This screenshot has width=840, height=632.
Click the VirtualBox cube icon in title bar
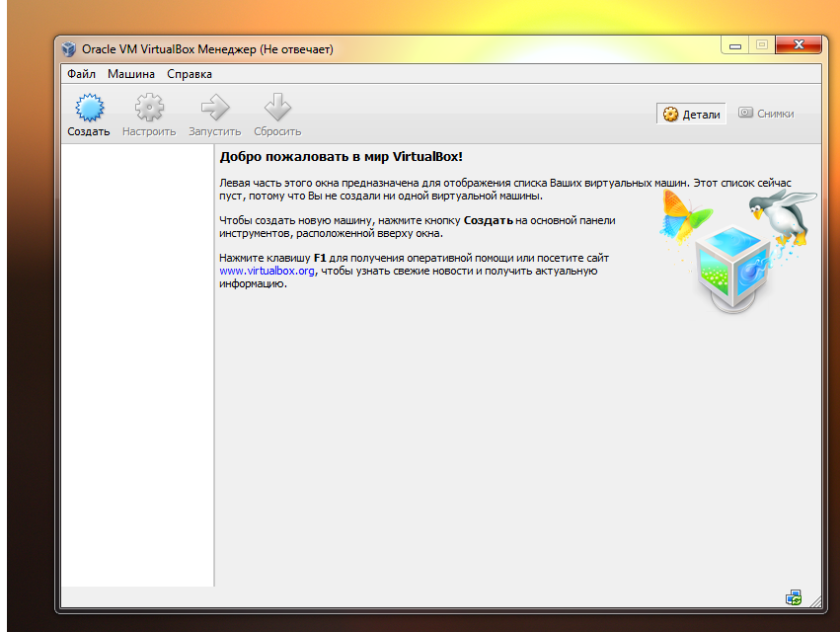pos(68,48)
